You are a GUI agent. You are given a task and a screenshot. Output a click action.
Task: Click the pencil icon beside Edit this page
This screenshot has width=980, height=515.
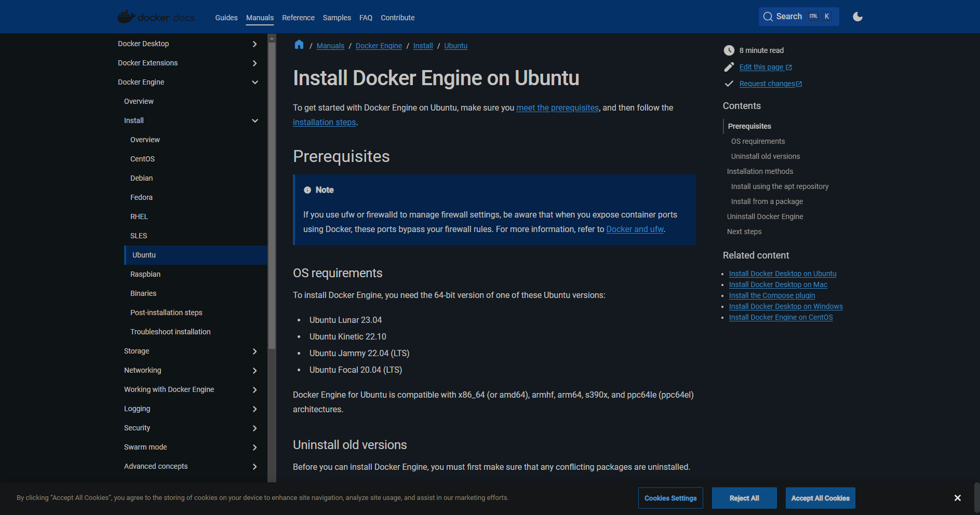[729, 67]
